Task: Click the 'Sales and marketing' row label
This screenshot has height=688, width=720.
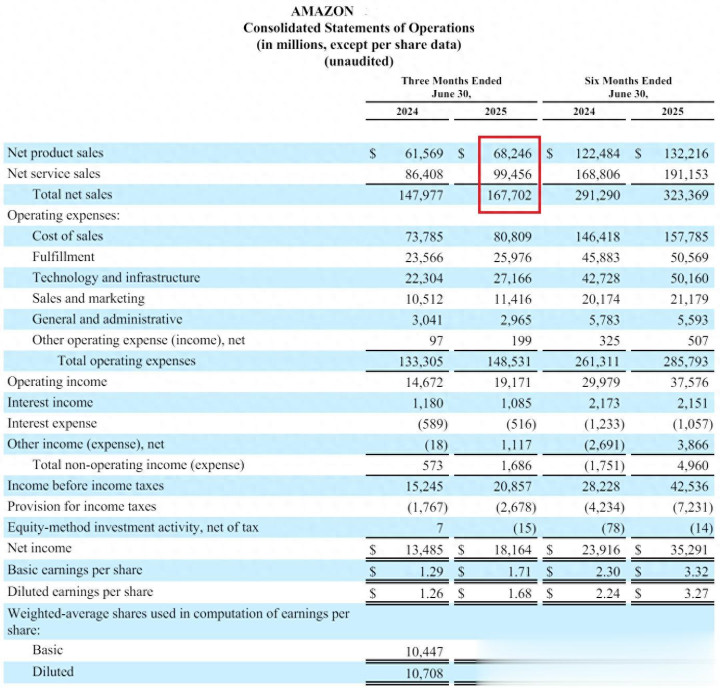Action: coord(88,299)
